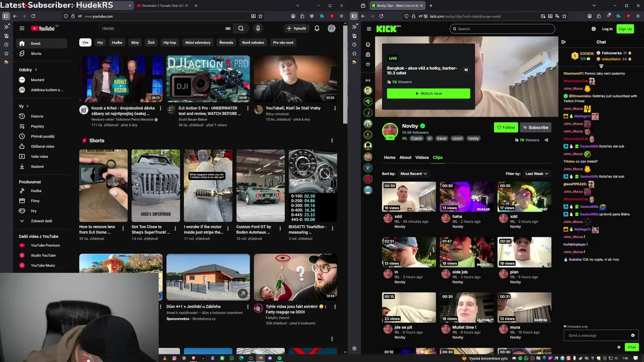
Task: Open YouTube hamburger guide menu
Action: point(22,29)
